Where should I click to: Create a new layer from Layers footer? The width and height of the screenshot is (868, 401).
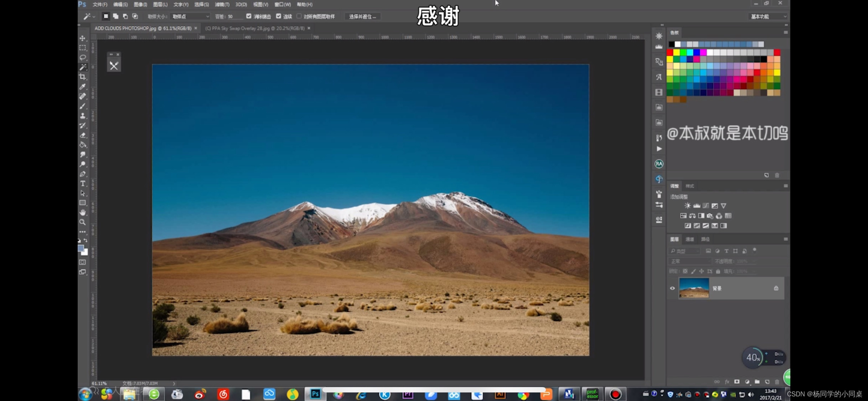(767, 382)
